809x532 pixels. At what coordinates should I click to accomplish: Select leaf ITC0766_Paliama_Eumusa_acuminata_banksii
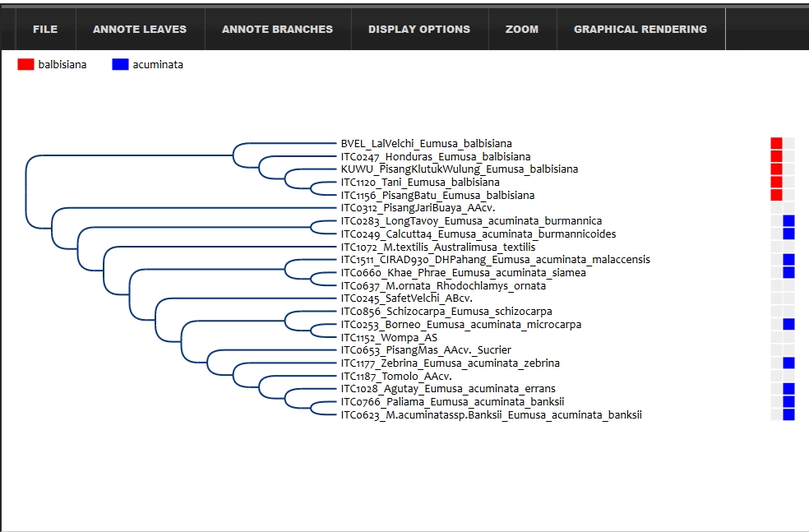point(452,401)
